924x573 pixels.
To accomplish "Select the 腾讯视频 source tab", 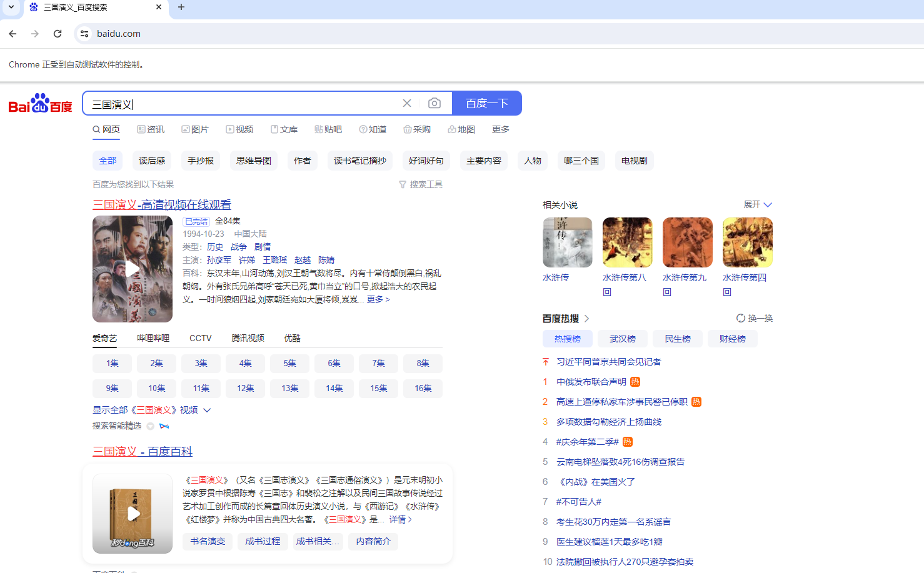I will click(248, 338).
